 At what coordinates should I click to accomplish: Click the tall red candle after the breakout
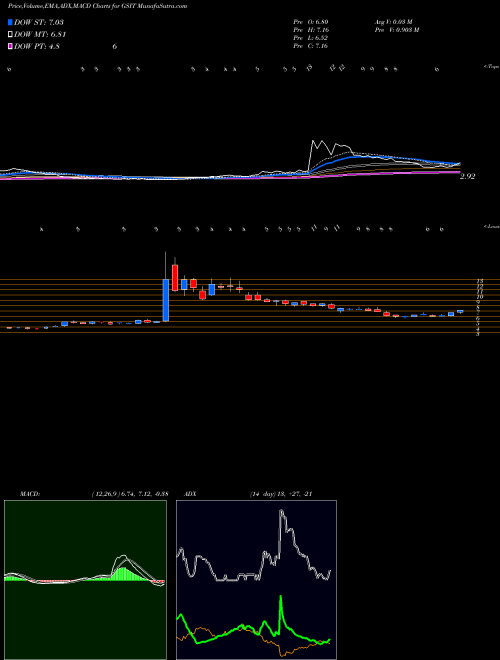pyautogui.click(x=175, y=278)
